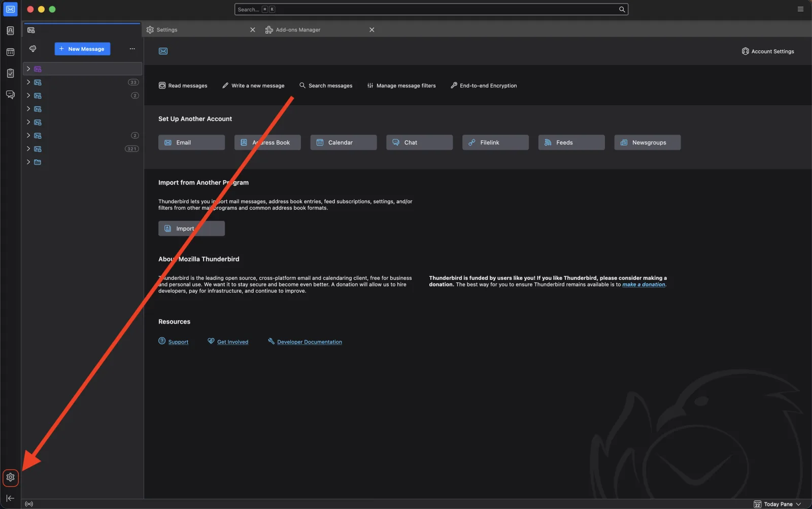
Task: Click Write a new message
Action: click(253, 86)
